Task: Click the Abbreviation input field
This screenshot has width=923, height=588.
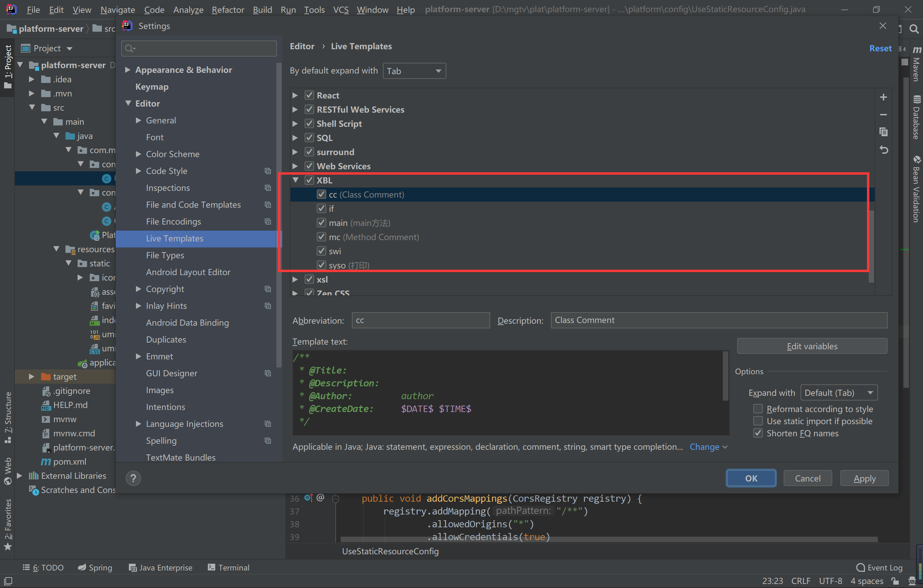Action: tap(420, 320)
